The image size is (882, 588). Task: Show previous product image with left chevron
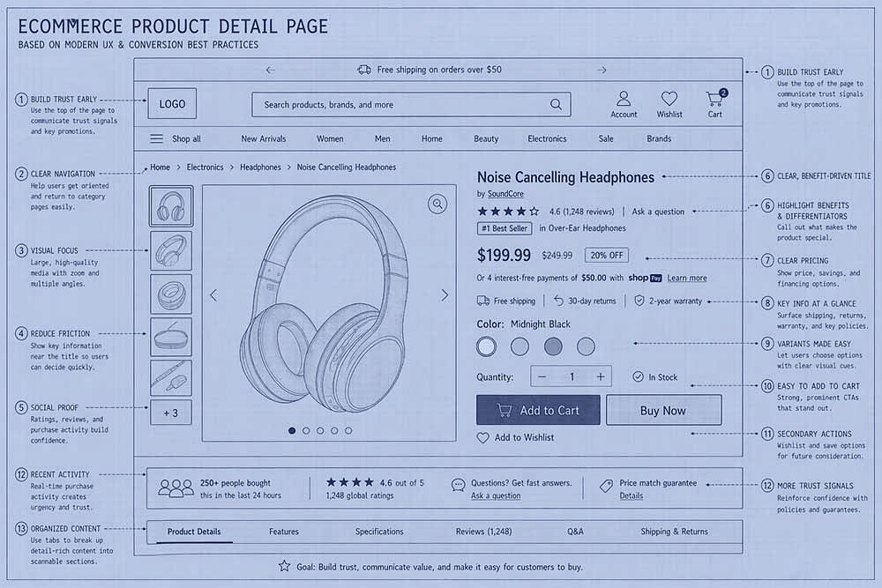(x=213, y=295)
